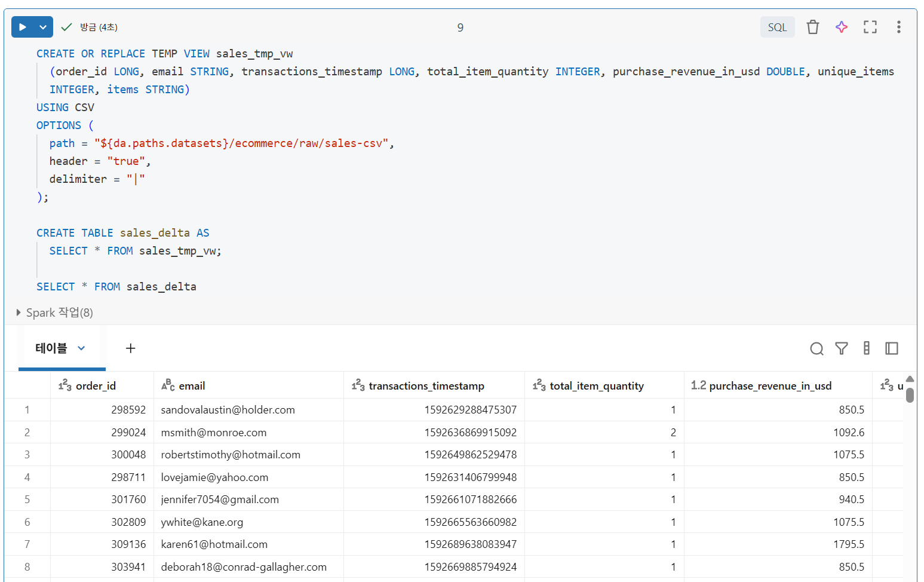Viewport: 924px width, 582px height.
Task: Expand Spark 작업(8) section
Action: tap(54, 313)
